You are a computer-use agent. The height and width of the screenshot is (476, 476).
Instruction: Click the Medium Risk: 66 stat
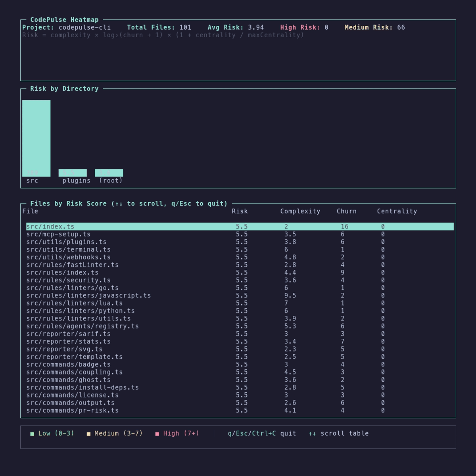(375, 27)
